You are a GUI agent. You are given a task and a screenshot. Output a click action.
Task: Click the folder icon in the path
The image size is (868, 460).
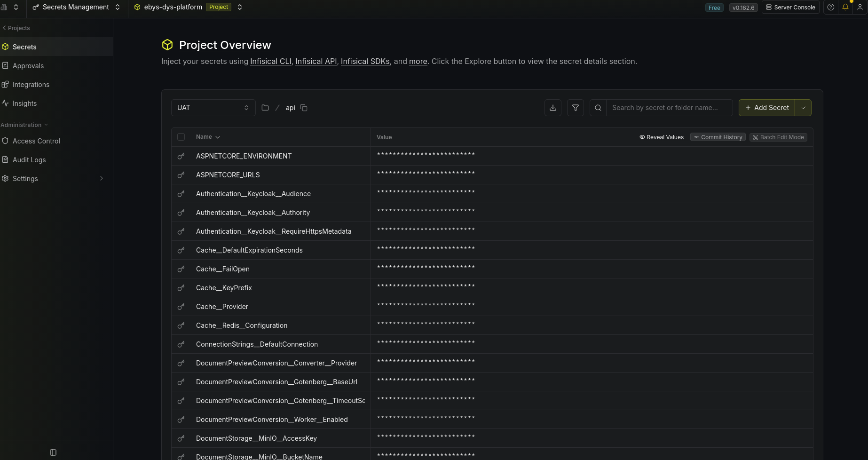(x=265, y=108)
